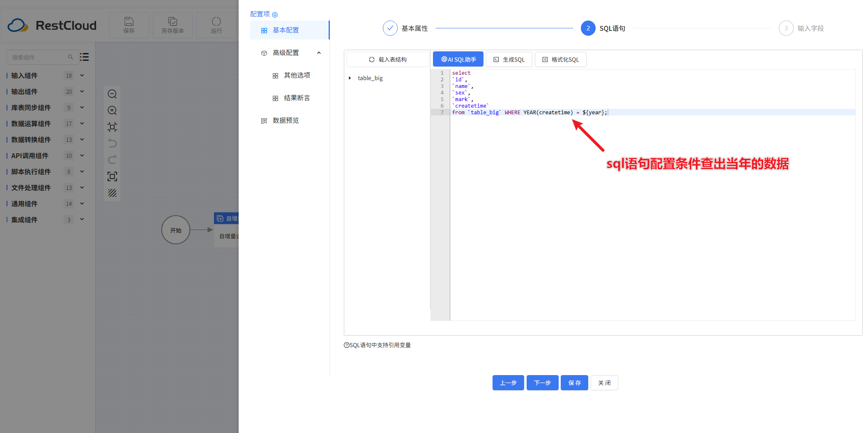Image resolution: width=868 pixels, height=433 pixels.
Task: Expand the 数据转换组件 category
Action: pos(82,140)
